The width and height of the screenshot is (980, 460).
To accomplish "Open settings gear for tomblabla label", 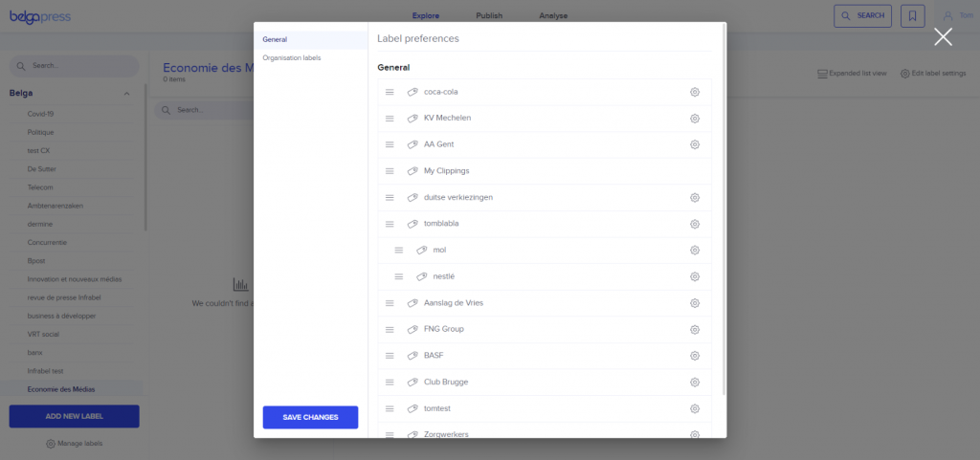I will (695, 224).
